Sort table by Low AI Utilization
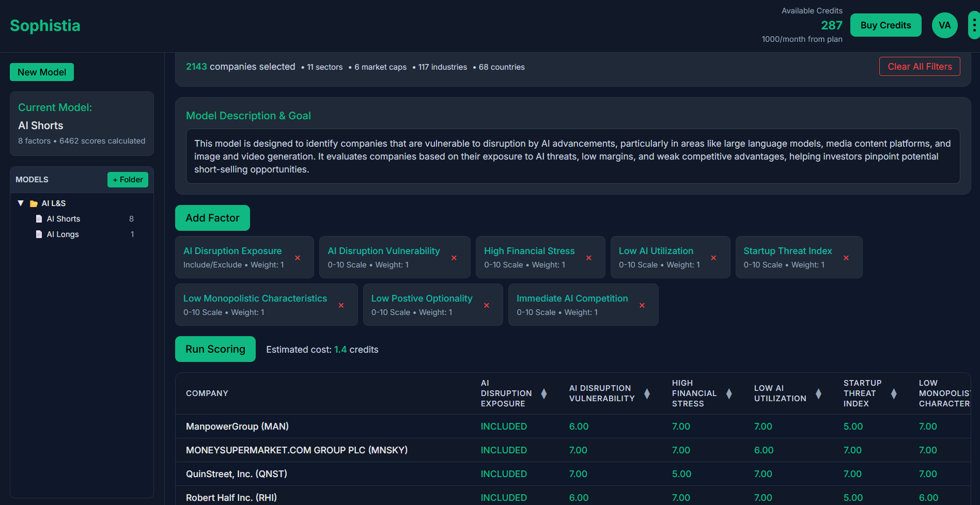The width and height of the screenshot is (980, 505). pos(818,393)
